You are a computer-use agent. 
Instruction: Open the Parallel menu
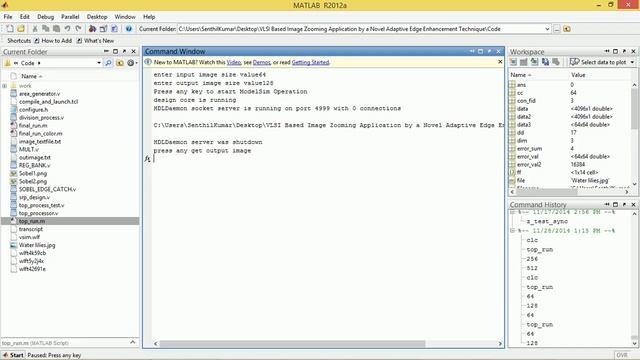[x=70, y=17]
